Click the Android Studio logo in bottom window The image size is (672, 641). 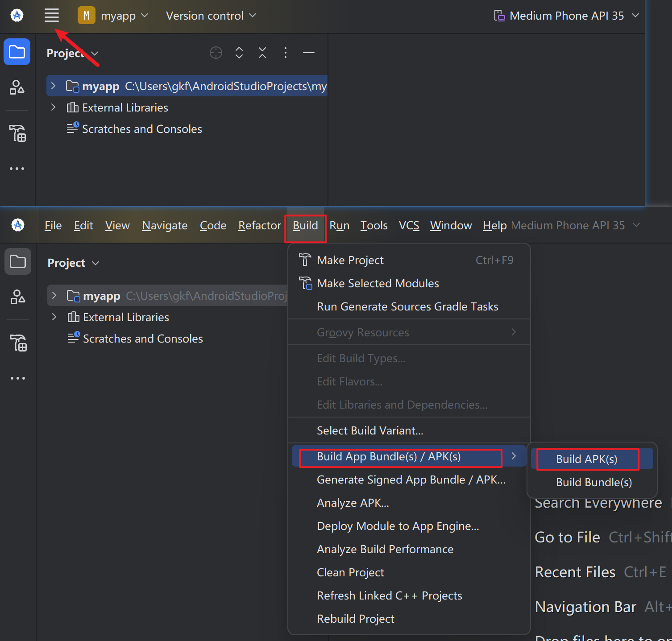point(18,225)
